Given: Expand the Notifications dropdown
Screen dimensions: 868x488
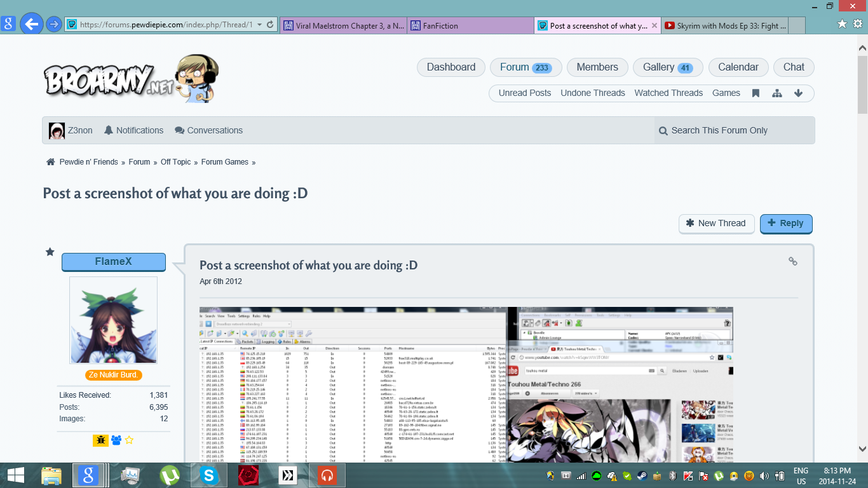Looking at the screenshot, I should pyautogui.click(x=133, y=130).
